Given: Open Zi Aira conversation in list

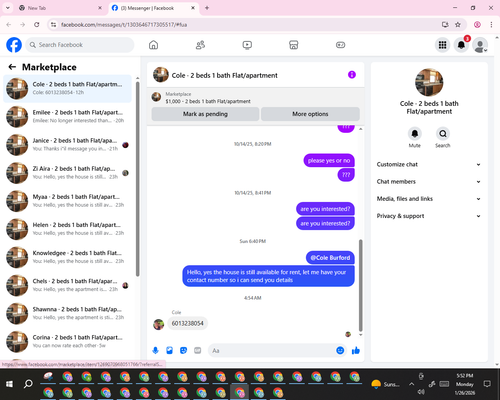Looking at the screenshot, I should pos(67,173).
